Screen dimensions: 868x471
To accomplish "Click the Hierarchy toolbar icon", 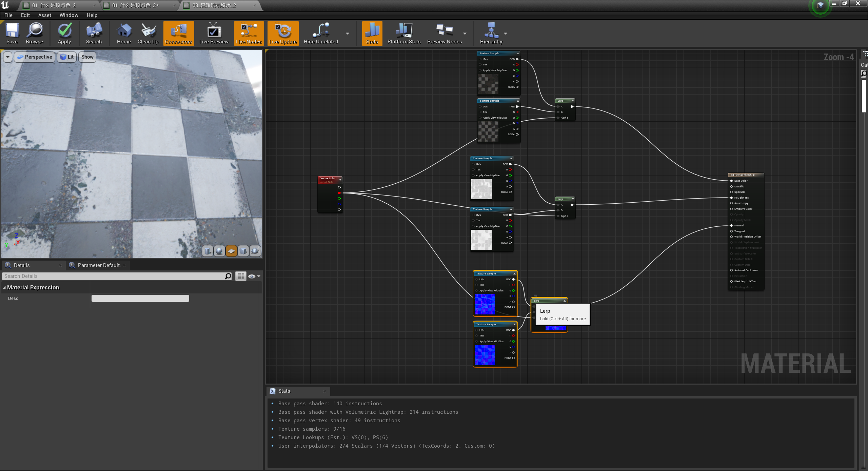I will pyautogui.click(x=491, y=33).
